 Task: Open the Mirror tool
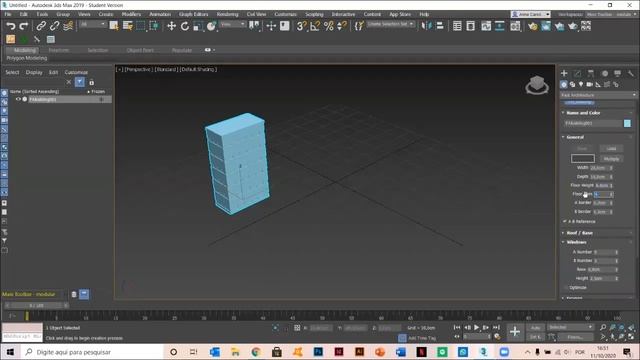(426, 26)
